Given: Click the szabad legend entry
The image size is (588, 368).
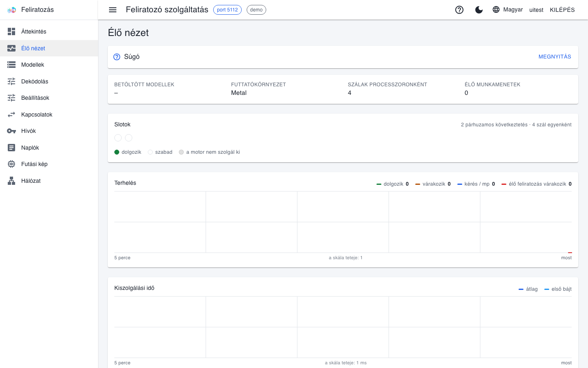Looking at the screenshot, I should point(160,152).
